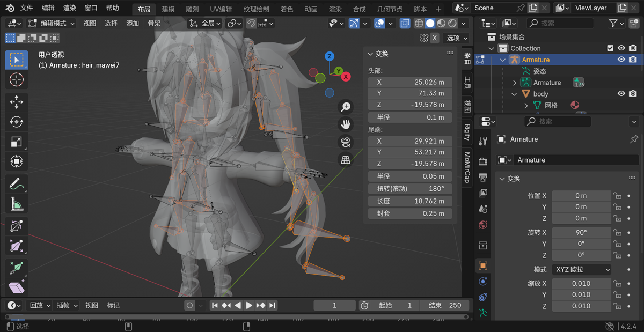The width and height of the screenshot is (644, 332).
Task: Switch to the UV编辑 workspace tab
Action: pyautogui.click(x=221, y=9)
